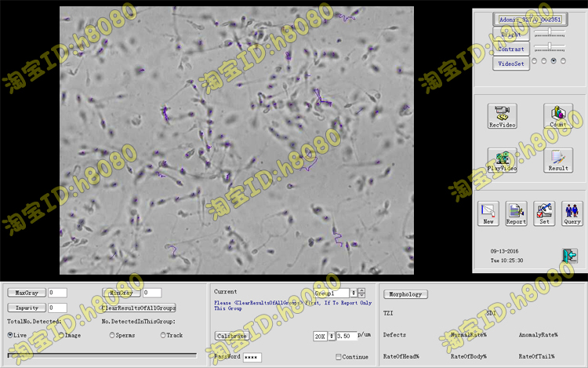This screenshot has height=368, width=588.
Task: Tick the Continue checkbox
Action: pos(352,357)
